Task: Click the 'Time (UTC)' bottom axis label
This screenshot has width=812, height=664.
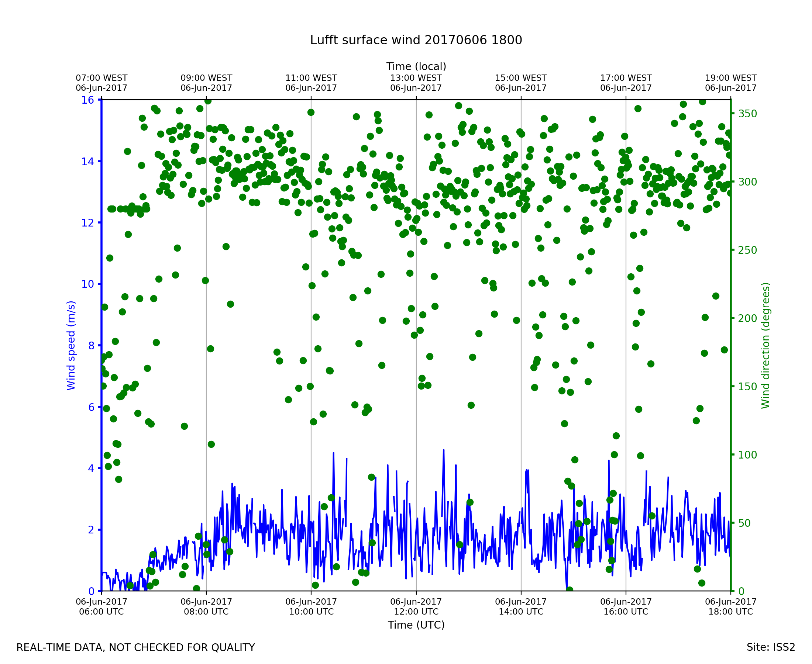Action: pos(416,625)
